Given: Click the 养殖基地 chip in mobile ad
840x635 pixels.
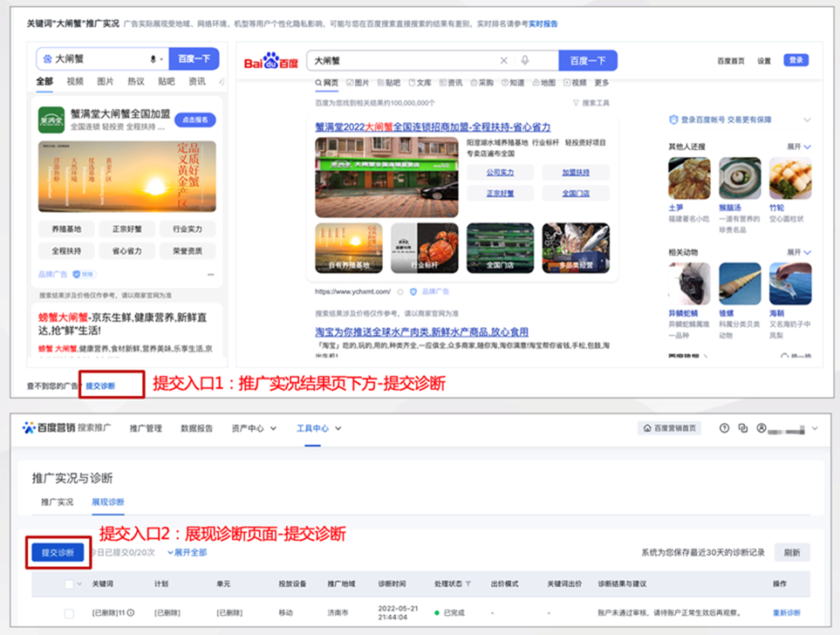Looking at the screenshot, I should (x=66, y=229).
